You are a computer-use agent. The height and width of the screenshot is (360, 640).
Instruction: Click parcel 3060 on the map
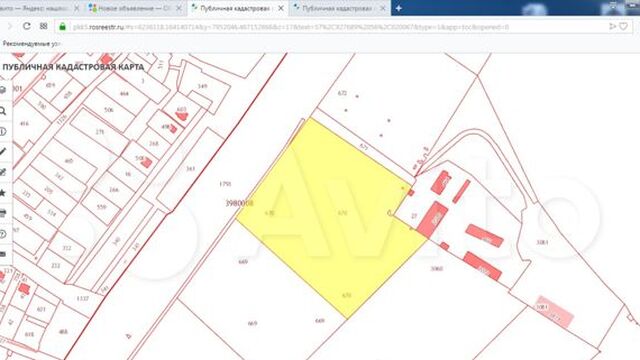point(437,269)
